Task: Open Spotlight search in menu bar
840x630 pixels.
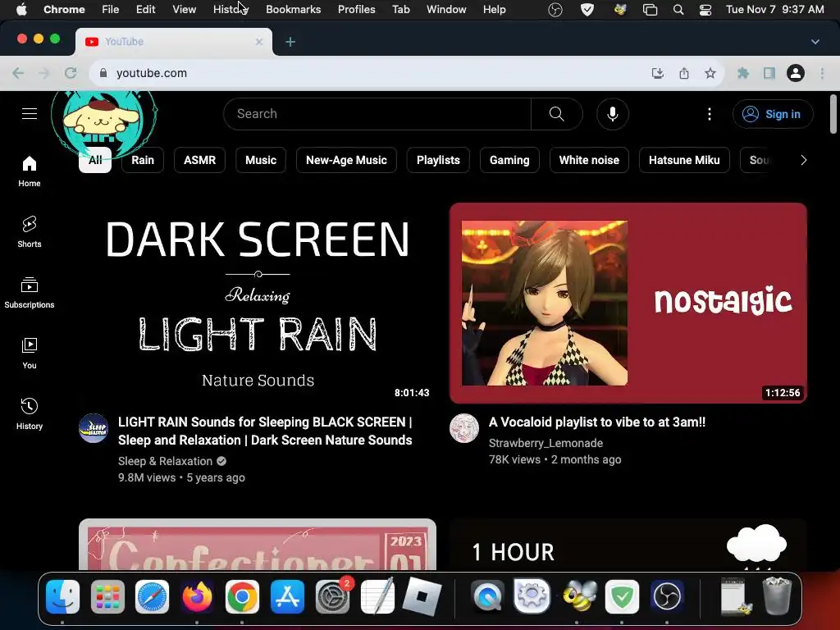Action: 678,10
